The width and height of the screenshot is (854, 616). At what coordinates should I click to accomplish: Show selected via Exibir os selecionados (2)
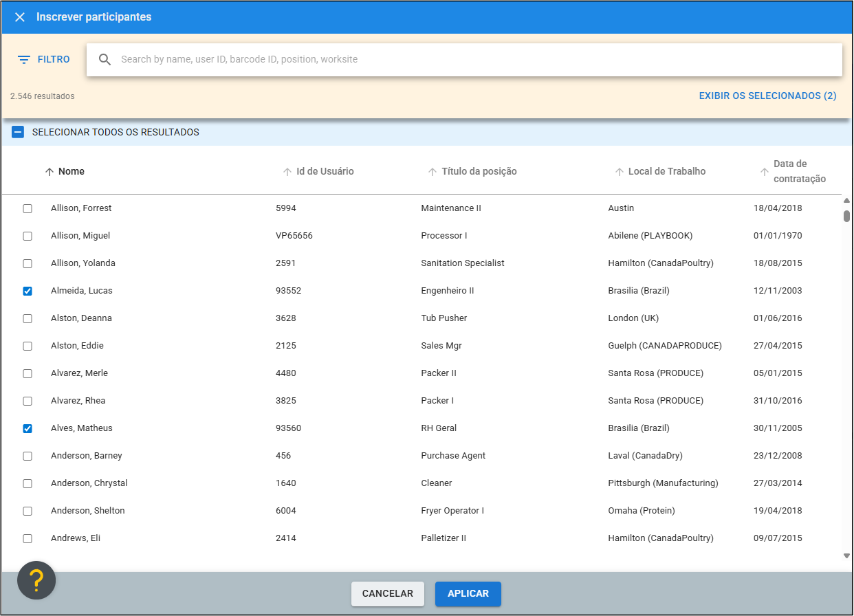coord(767,96)
